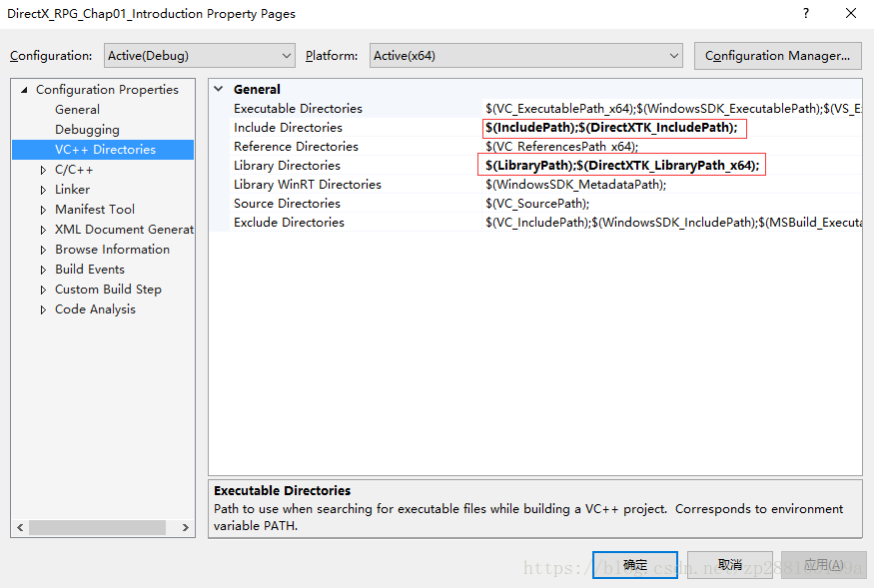Expand the XML Document Generator node arrow
The height and width of the screenshot is (588, 874).
[x=43, y=230]
